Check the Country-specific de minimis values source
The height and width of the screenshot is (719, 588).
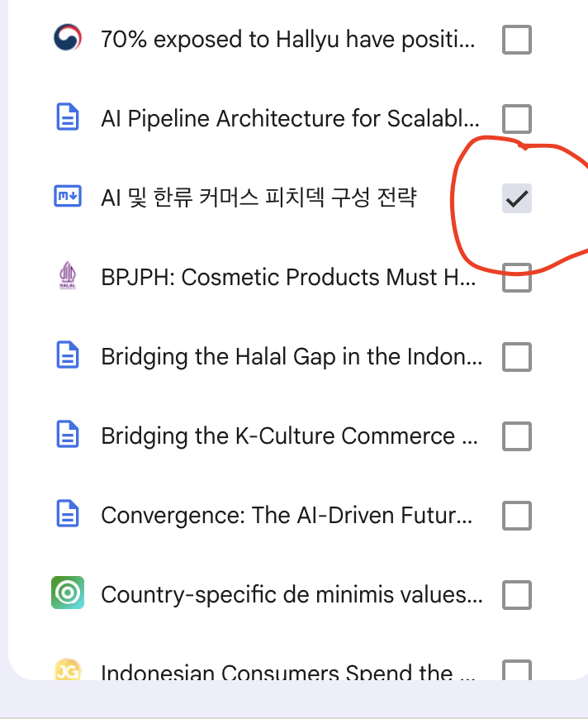(x=516, y=593)
